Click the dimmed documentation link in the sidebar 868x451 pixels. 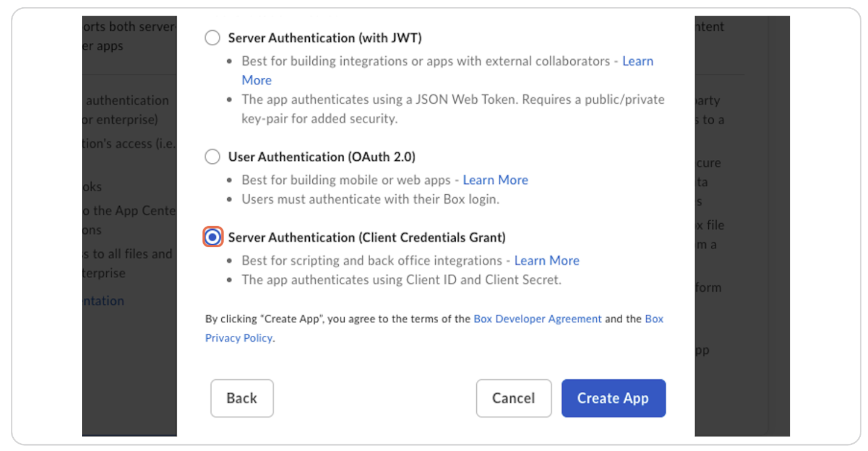(104, 300)
